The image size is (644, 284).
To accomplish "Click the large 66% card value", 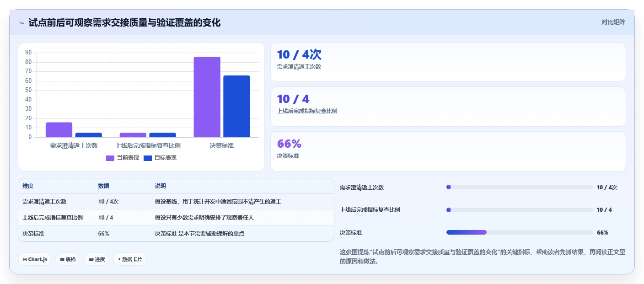I will pos(289,144).
